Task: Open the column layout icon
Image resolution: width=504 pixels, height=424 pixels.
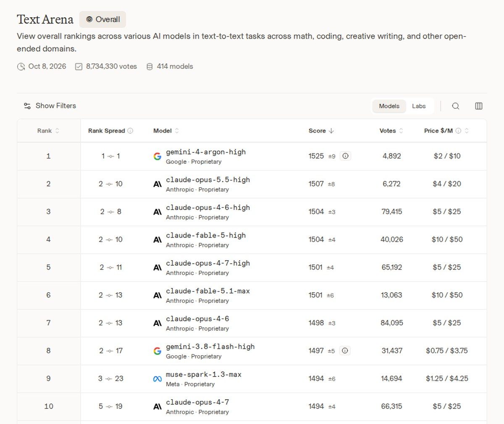Action: 479,106
